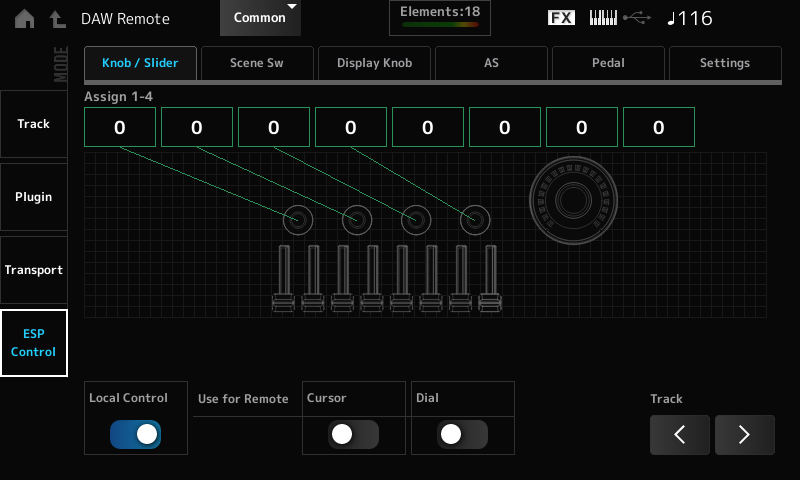Click the first assignable knob graphic
800x480 pixels.
click(x=298, y=218)
